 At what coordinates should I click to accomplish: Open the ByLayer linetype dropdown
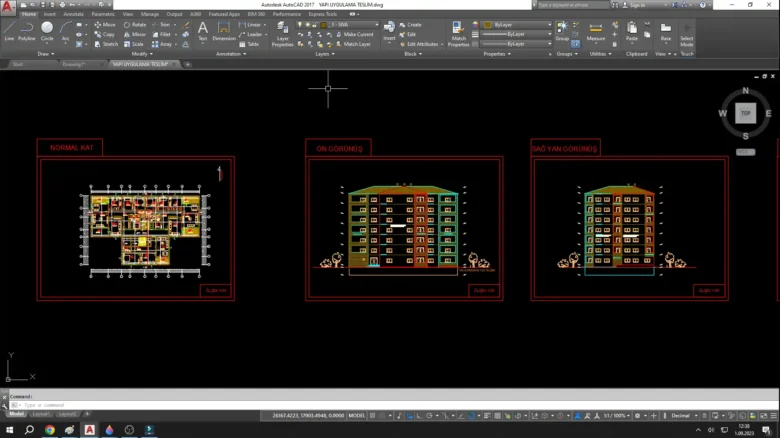517,44
